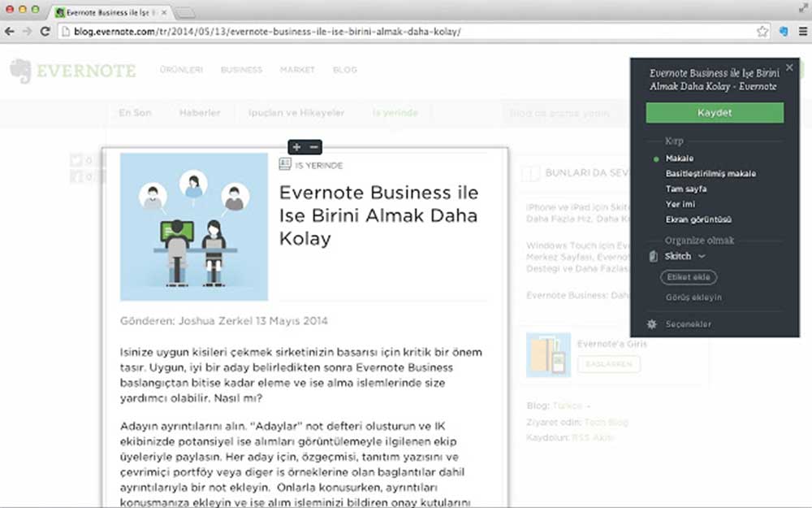Click the Seçenekler options link
Viewport: 812px width, 508px height.
click(x=689, y=324)
